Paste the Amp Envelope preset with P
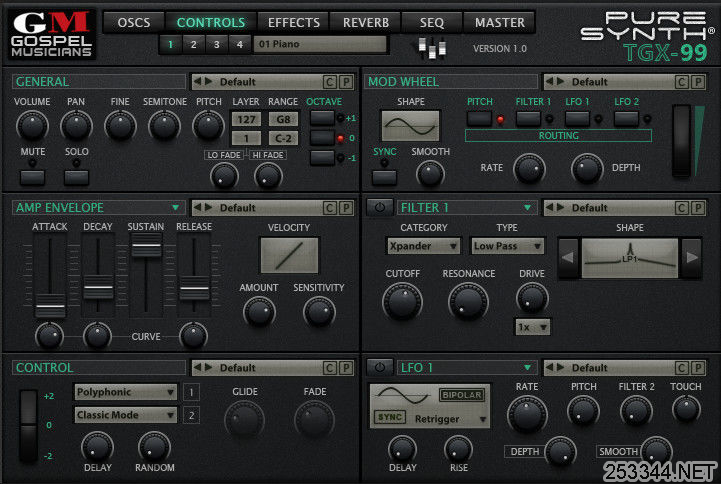 (x=346, y=208)
